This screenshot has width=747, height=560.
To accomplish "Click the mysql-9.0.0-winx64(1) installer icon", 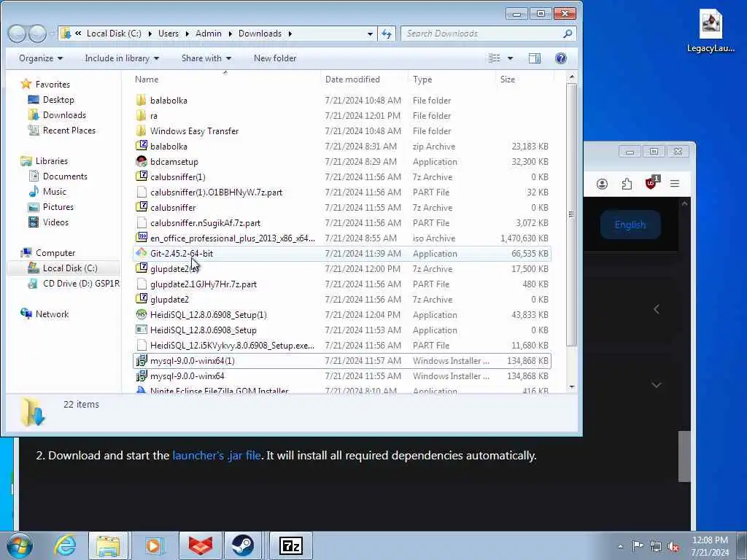I will pos(141,360).
